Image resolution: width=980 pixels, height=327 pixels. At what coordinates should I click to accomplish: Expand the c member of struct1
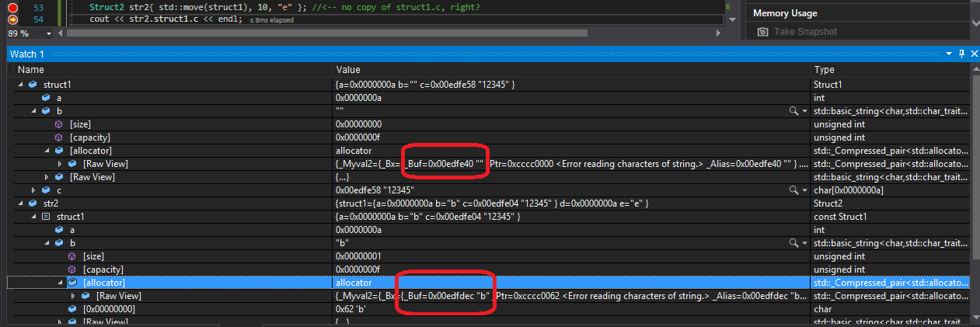[34, 190]
